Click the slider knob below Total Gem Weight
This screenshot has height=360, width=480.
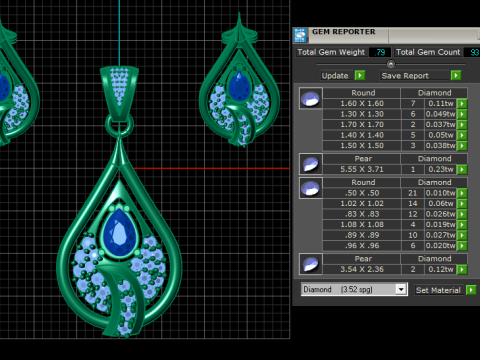[391, 64]
